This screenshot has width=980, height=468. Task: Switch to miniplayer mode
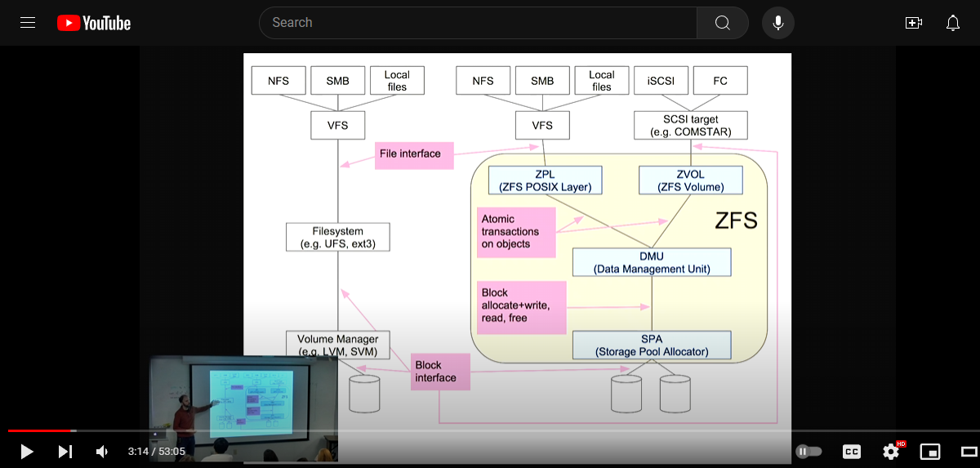[x=929, y=451]
